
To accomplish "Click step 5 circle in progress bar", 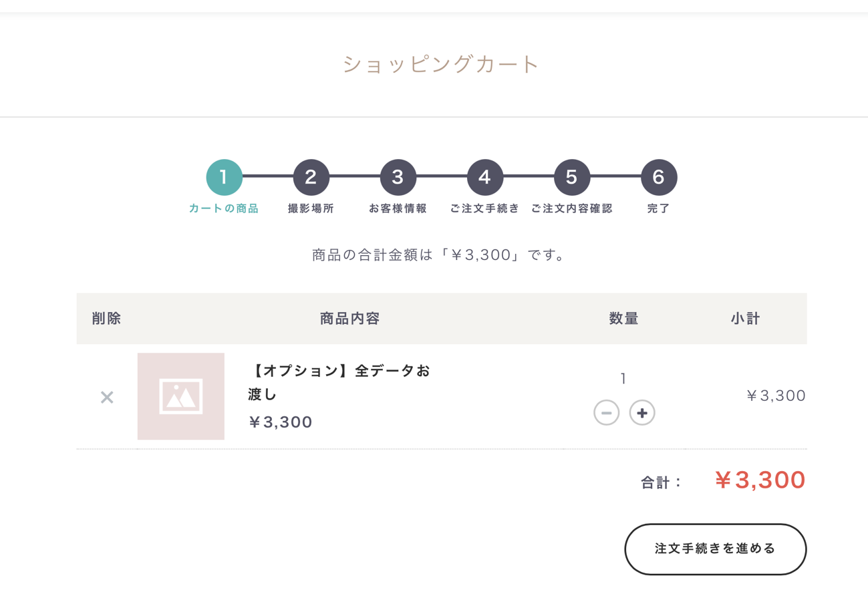I will [x=572, y=177].
